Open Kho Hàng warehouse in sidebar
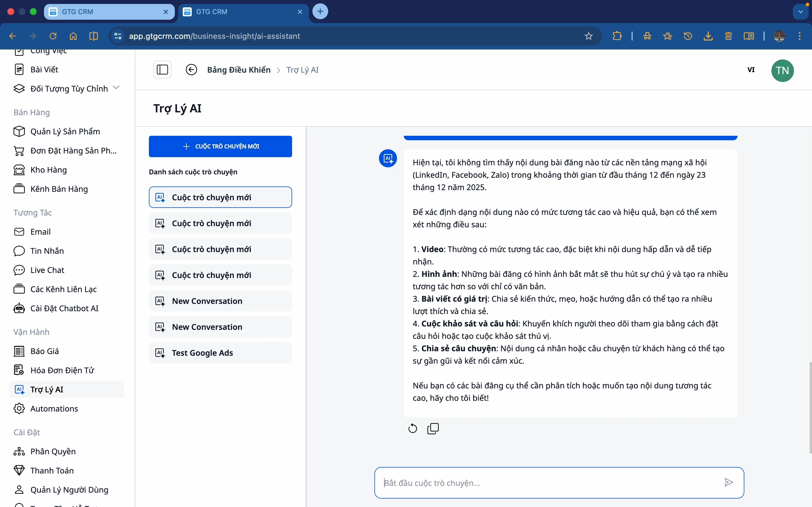This screenshot has width=812, height=507. [48, 170]
